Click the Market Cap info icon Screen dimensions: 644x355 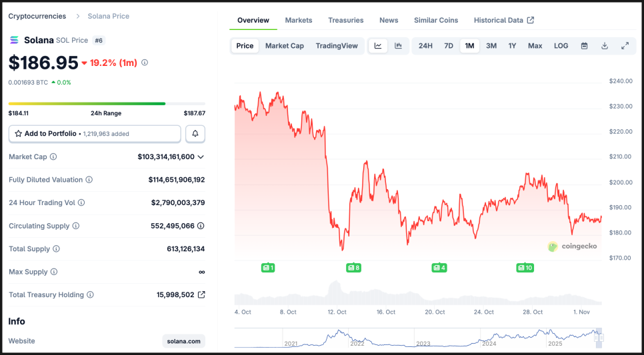53,157
